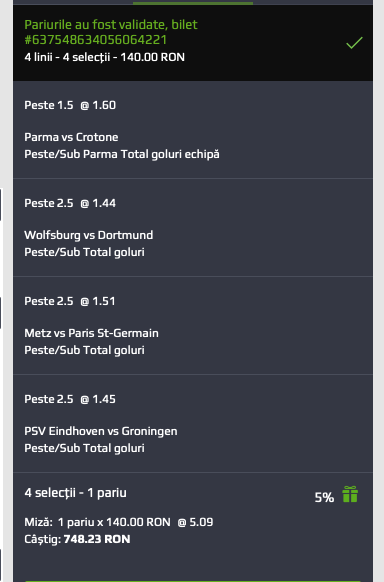Click the green gift bonus icon
384x582 pixels.
click(350, 494)
